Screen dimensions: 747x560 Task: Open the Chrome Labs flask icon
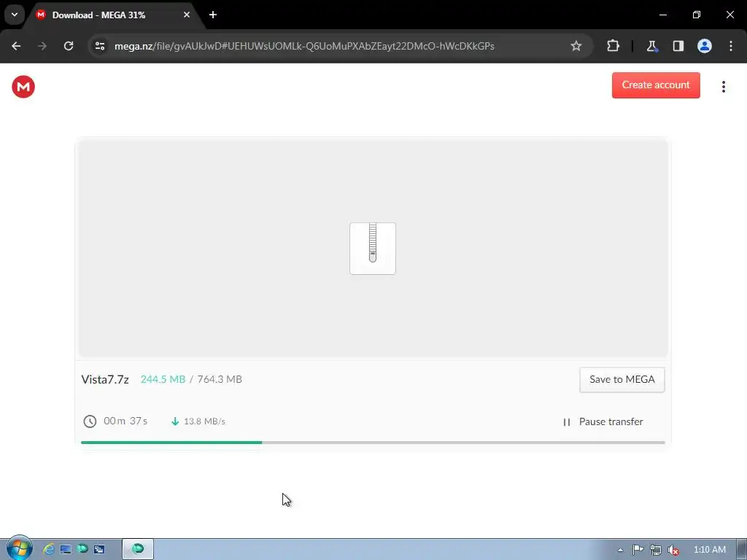651,46
